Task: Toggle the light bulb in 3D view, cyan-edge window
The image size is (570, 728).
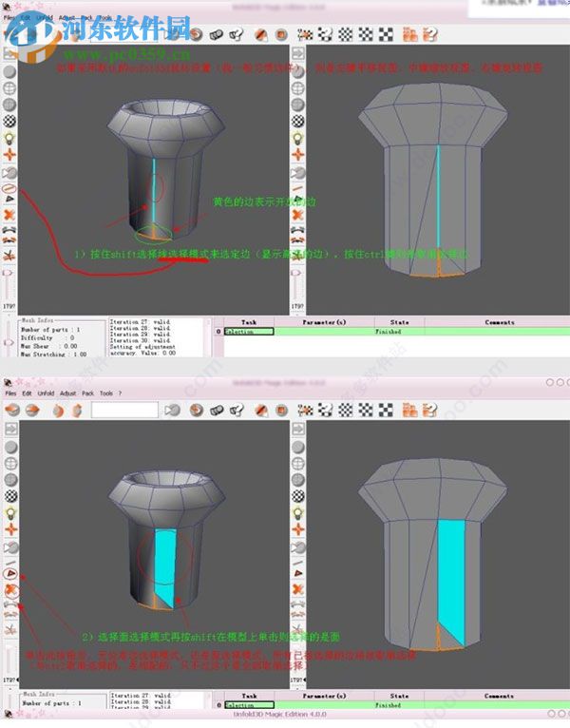Action: (9, 138)
